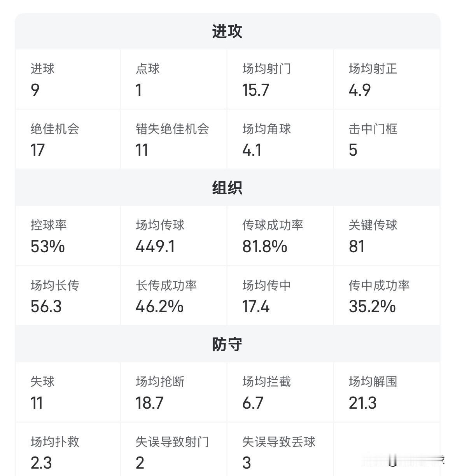This screenshot has width=455, height=476.
Task: Click the 控球率 53% cell
Action: (x=68, y=236)
